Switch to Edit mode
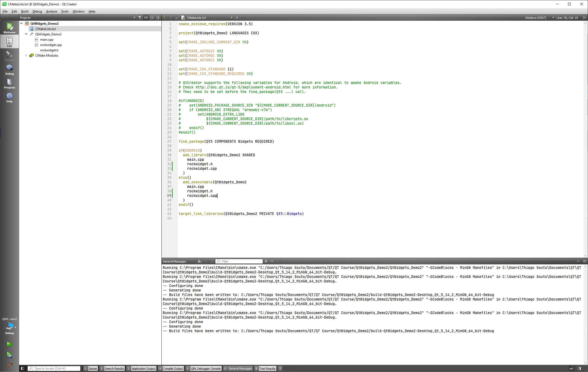The image size is (588, 372). tap(9, 42)
